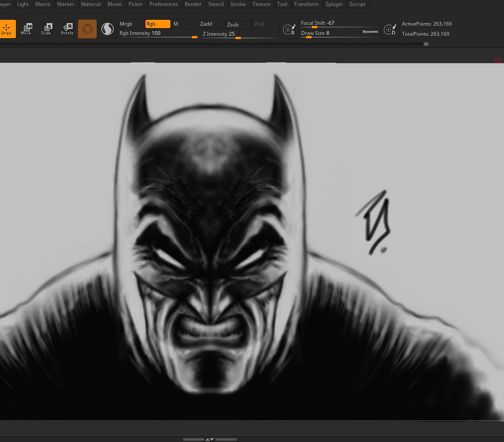504x442 pixels.
Task: Open the Render menu
Action: 193,4
